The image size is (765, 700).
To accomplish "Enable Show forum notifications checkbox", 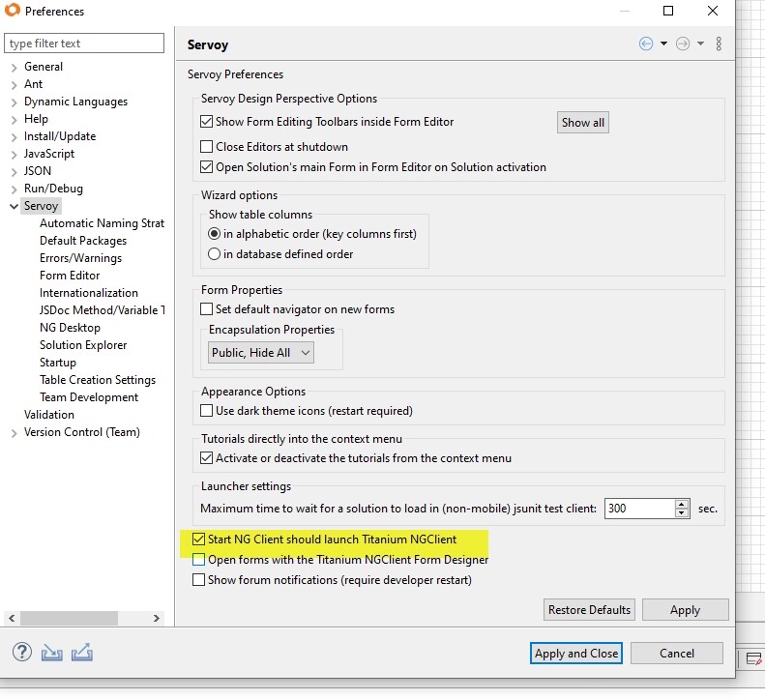I will [x=198, y=580].
